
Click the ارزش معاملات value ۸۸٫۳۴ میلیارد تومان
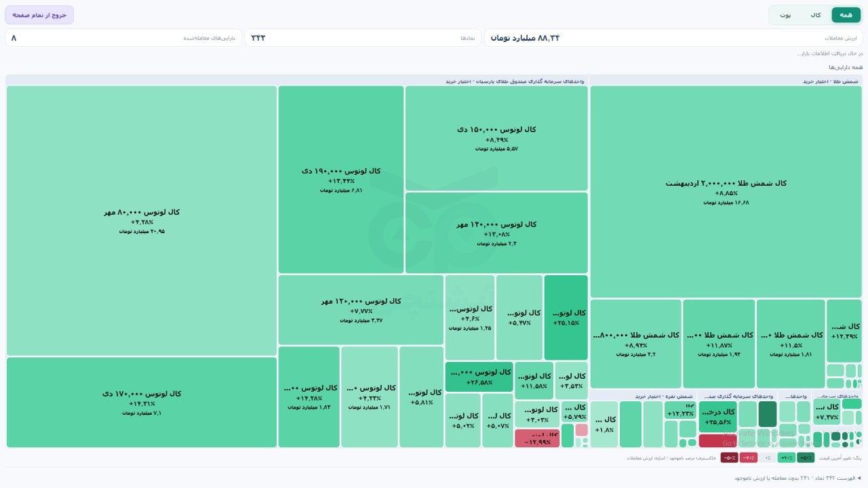click(525, 38)
